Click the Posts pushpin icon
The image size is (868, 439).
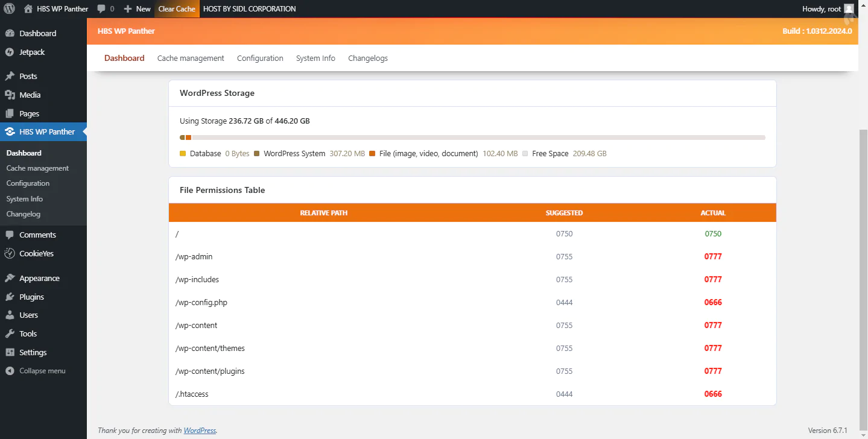click(10, 77)
